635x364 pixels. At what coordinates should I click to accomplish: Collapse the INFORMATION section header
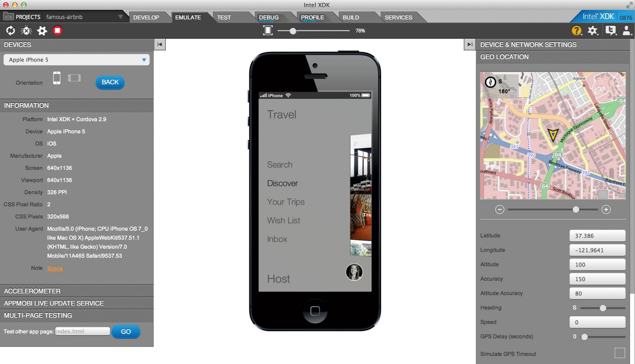click(77, 105)
